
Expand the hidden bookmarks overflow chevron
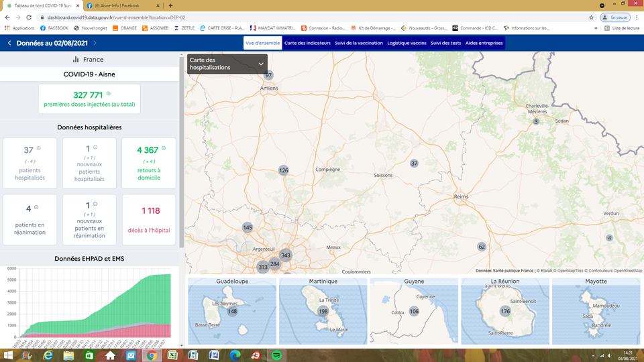click(596, 28)
